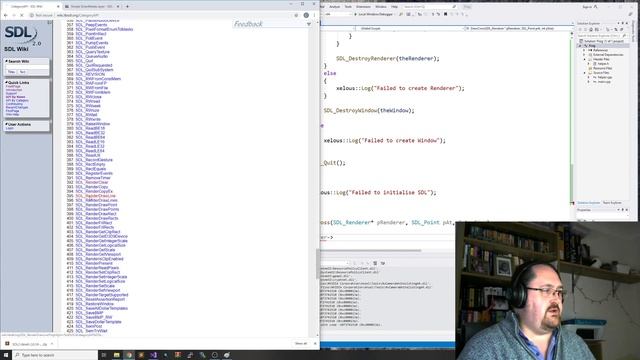Select helper.cpp in Solution Explorer
This screenshot has height=360, width=640.
604,77
